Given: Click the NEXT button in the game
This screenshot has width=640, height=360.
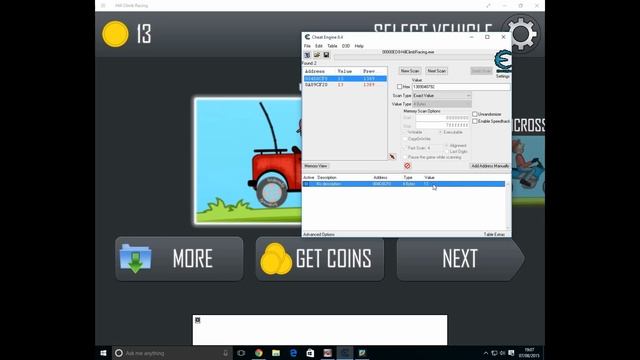Looking at the screenshot, I should 460,259.
